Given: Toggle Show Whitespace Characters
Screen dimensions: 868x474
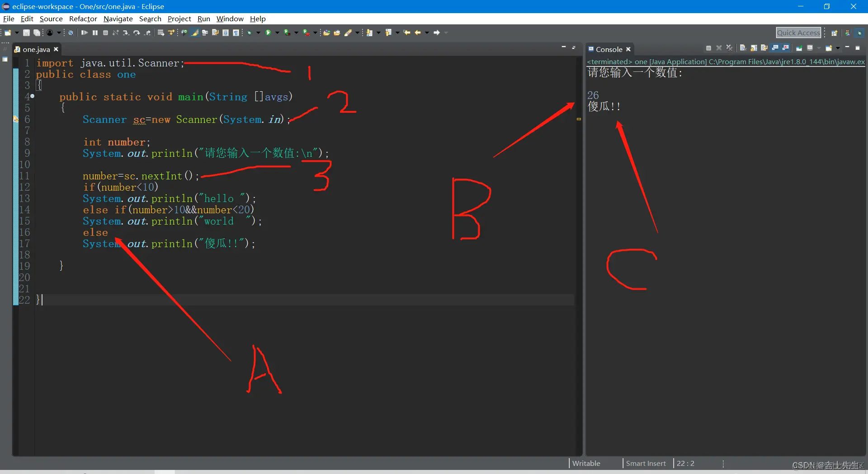Looking at the screenshot, I should (x=236, y=33).
